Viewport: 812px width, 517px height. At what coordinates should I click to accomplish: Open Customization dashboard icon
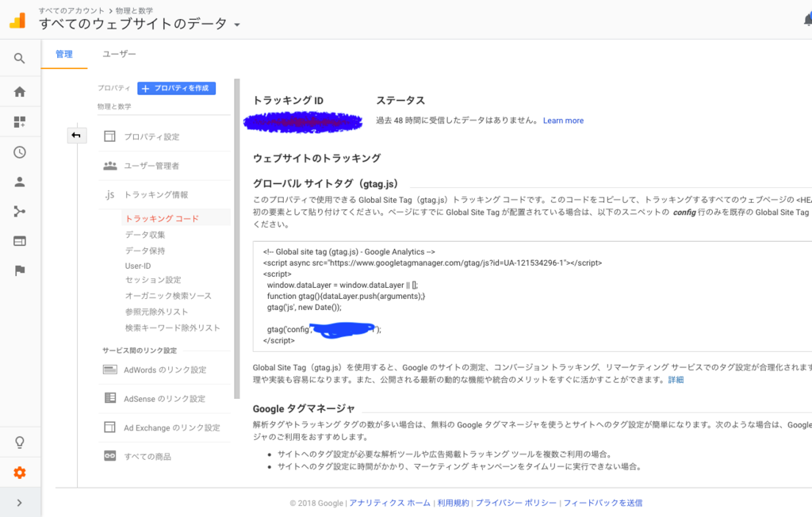[x=20, y=122]
